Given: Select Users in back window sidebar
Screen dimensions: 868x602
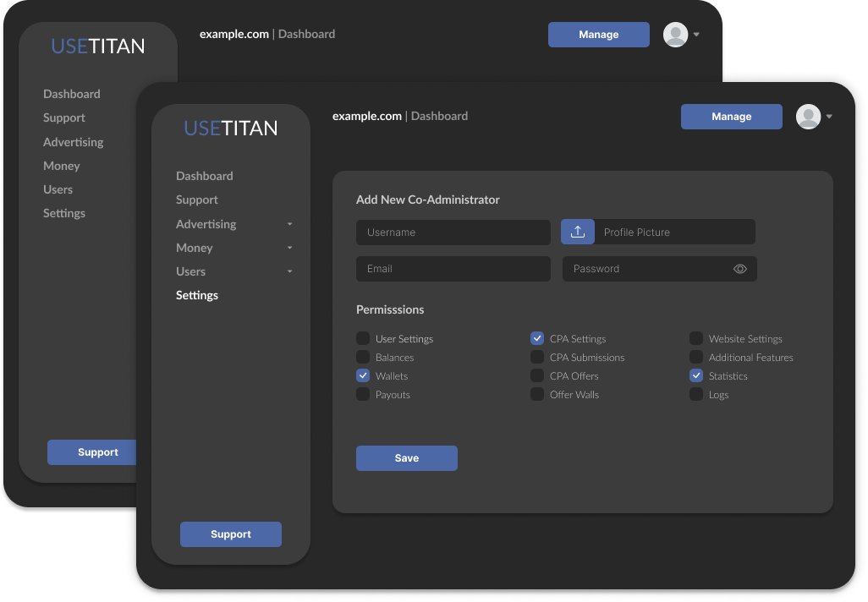Looking at the screenshot, I should click(58, 189).
